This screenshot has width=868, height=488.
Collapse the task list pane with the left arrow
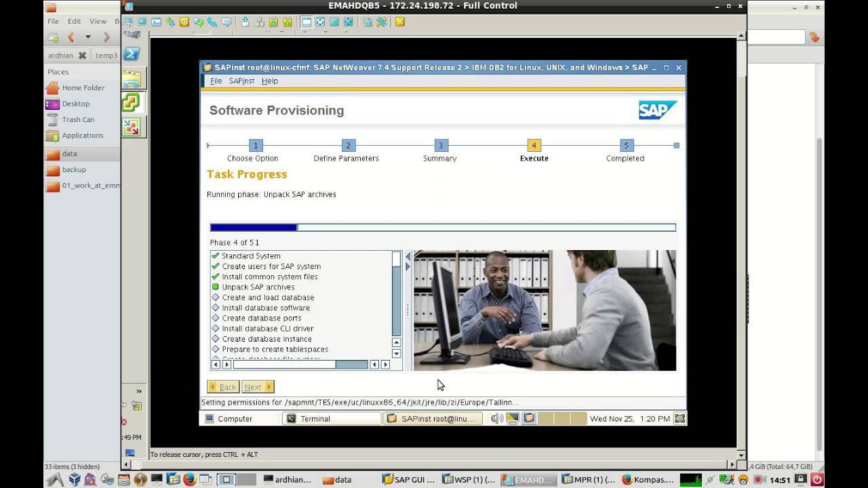[x=408, y=256]
